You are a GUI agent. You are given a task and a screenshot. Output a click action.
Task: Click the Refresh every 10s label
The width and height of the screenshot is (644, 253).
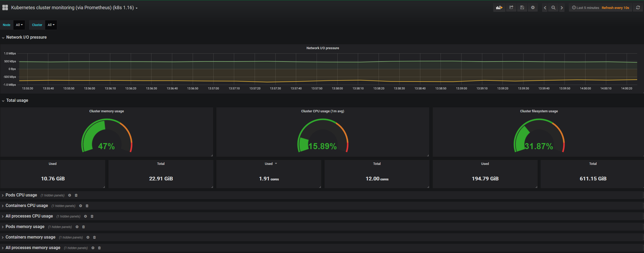tap(615, 8)
